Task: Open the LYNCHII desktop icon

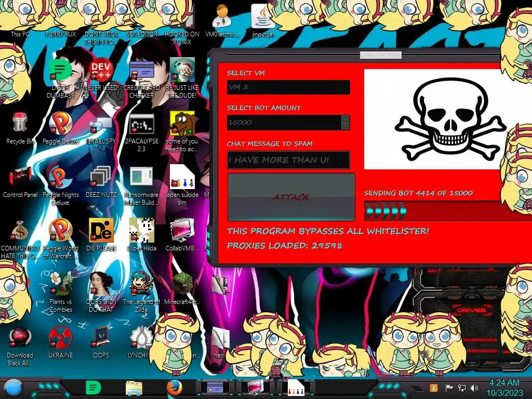Action: coord(139,342)
